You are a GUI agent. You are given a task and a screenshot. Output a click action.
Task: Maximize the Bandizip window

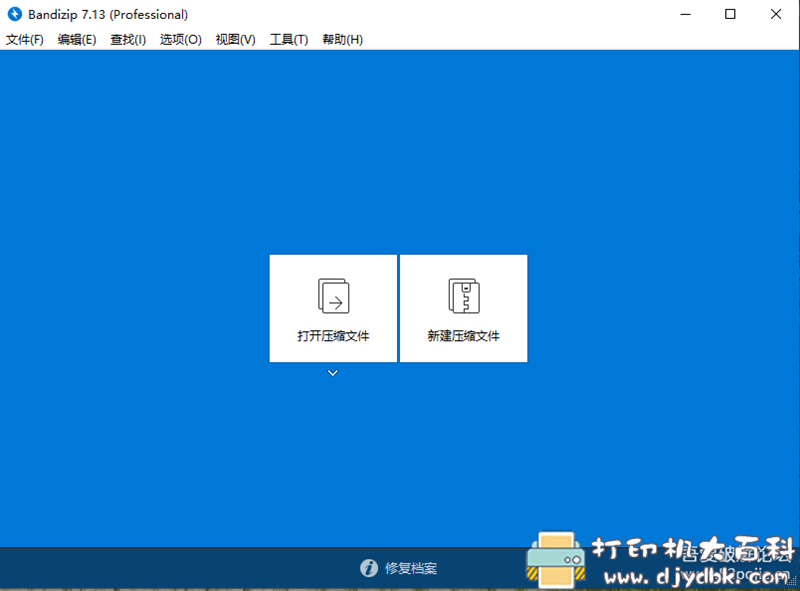click(730, 14)
